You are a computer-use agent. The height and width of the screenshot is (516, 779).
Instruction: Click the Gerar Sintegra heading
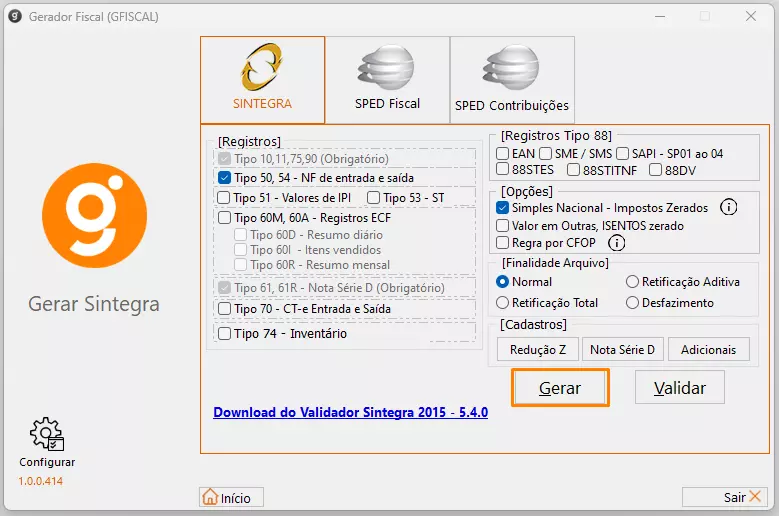[94, 304]
